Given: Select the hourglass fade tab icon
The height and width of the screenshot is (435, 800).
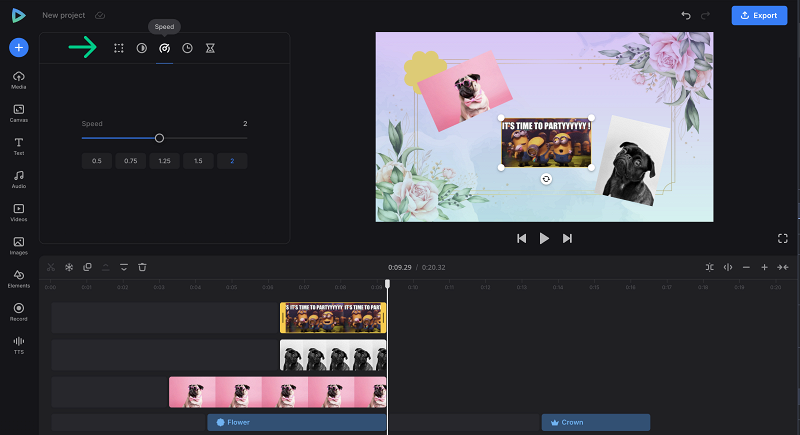Looking at the screenshot, I should click(x=210, y=48).
